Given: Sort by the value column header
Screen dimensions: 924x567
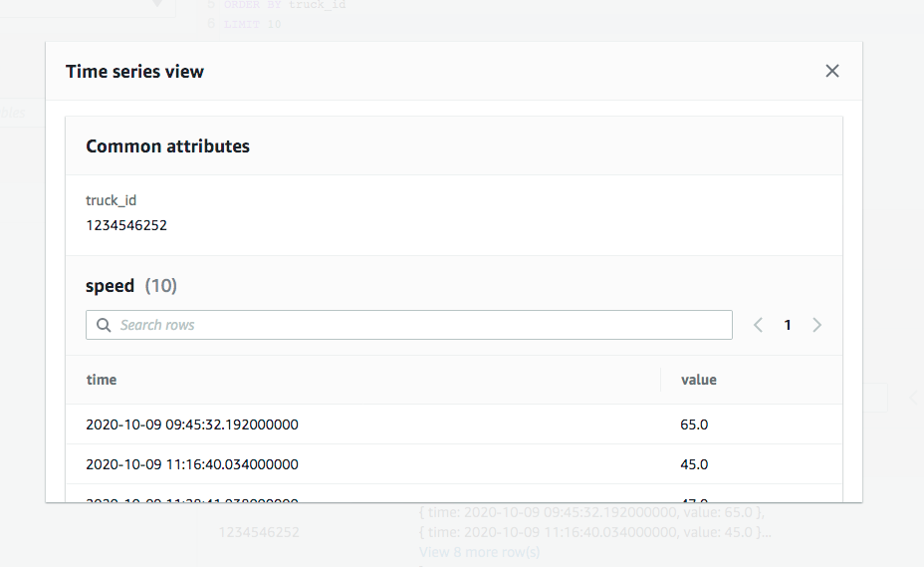Looking at the screenshot, I should [x=698, y=380].
